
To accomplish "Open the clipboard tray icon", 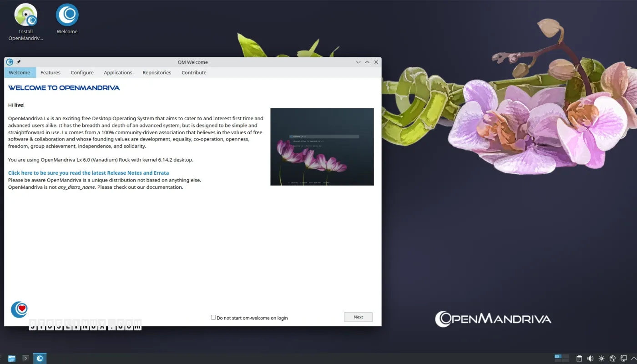I will click(579, 359).
